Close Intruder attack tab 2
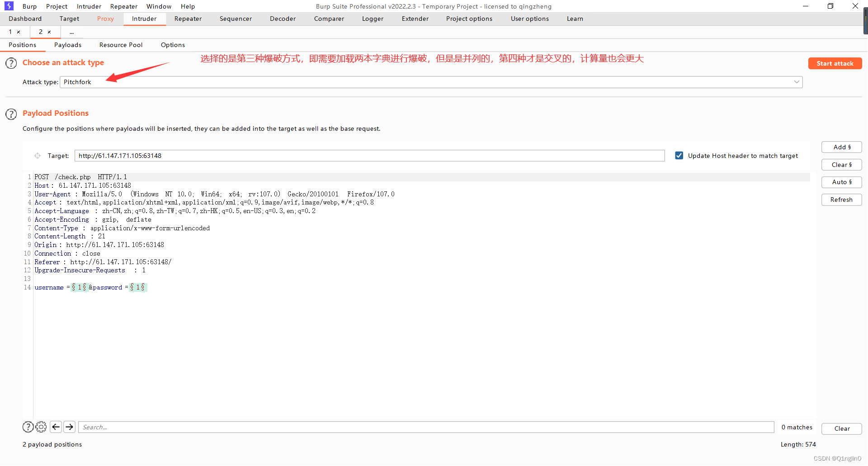The height and width of the screenshot is (466, 868). pyautogui.click(x=49, y=32)
